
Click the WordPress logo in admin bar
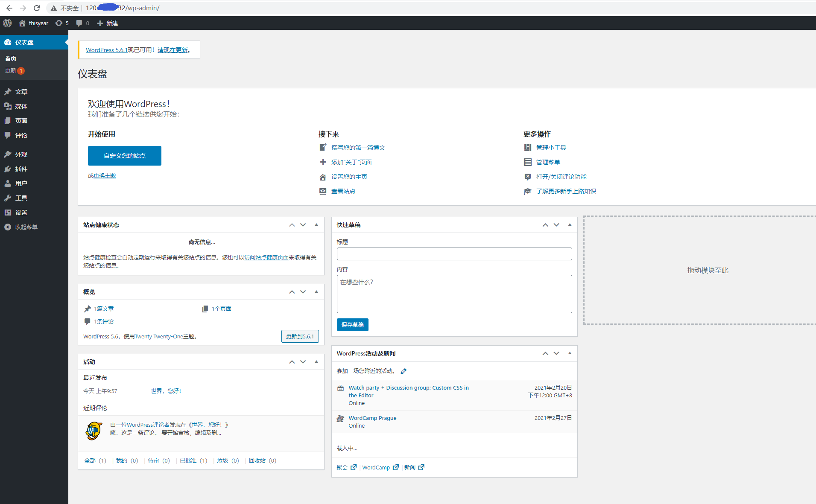[7, 23]
